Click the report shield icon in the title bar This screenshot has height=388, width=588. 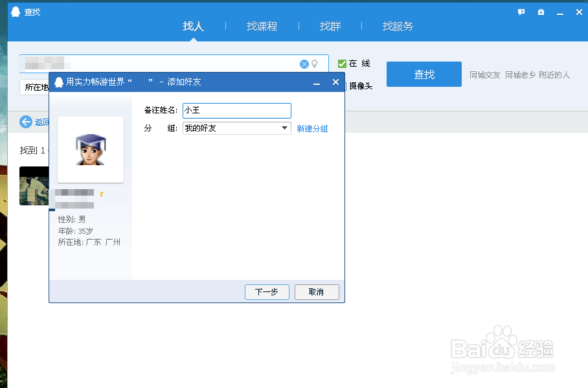coord(541,12)
